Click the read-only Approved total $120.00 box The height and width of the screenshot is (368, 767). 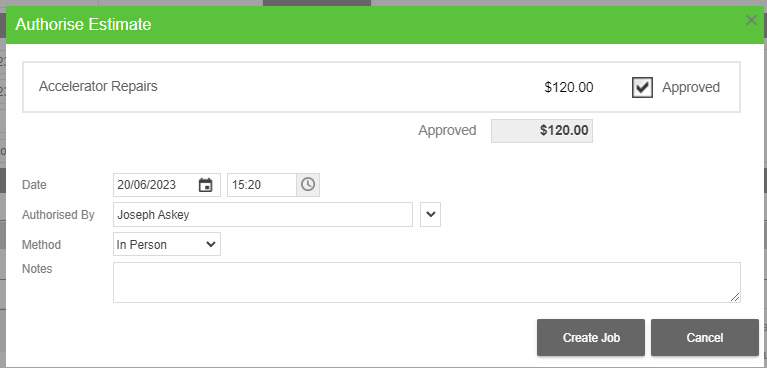tap(541, 131)
